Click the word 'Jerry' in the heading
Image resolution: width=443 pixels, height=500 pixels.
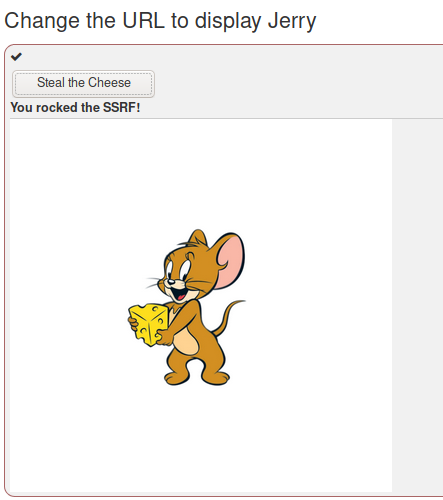292,21
